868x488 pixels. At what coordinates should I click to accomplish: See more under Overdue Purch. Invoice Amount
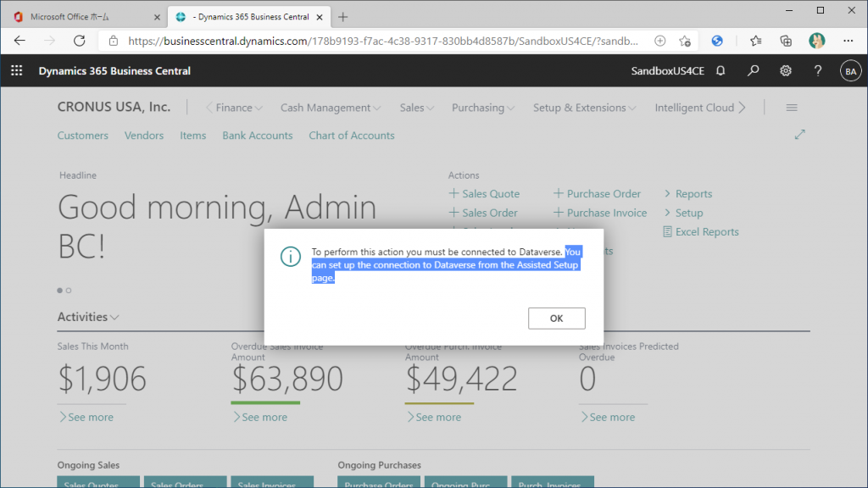pos(433,417)
